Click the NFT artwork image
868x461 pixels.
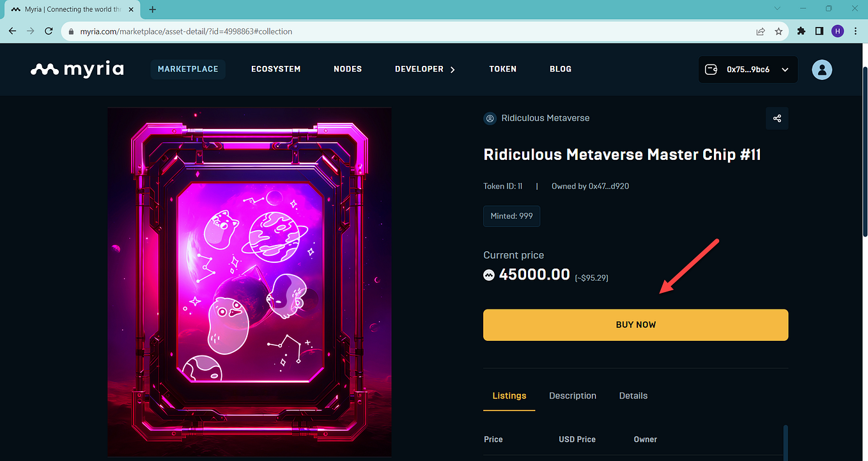point(249,282)
